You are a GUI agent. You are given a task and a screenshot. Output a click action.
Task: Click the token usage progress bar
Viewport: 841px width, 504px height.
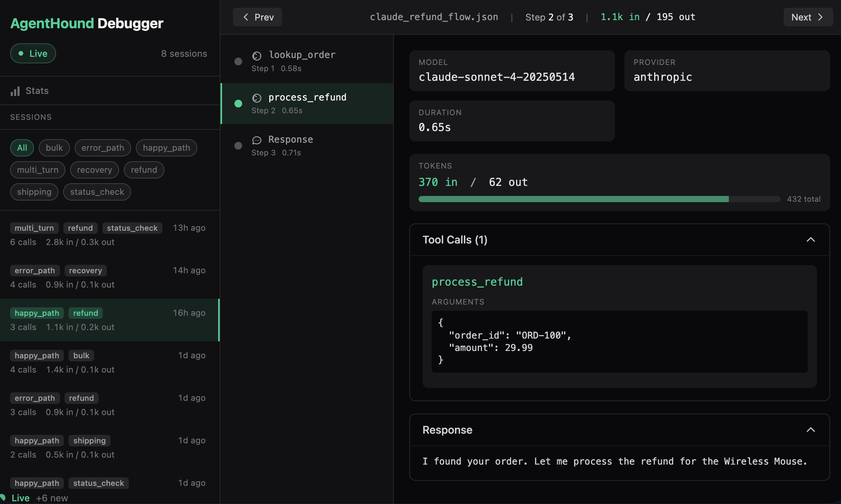(x=599, y=199)
